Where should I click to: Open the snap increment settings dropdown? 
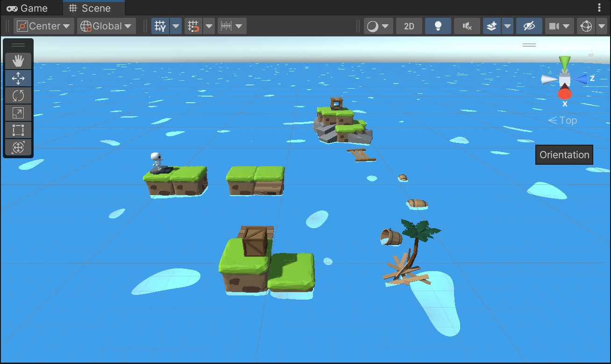click(232, 26)
